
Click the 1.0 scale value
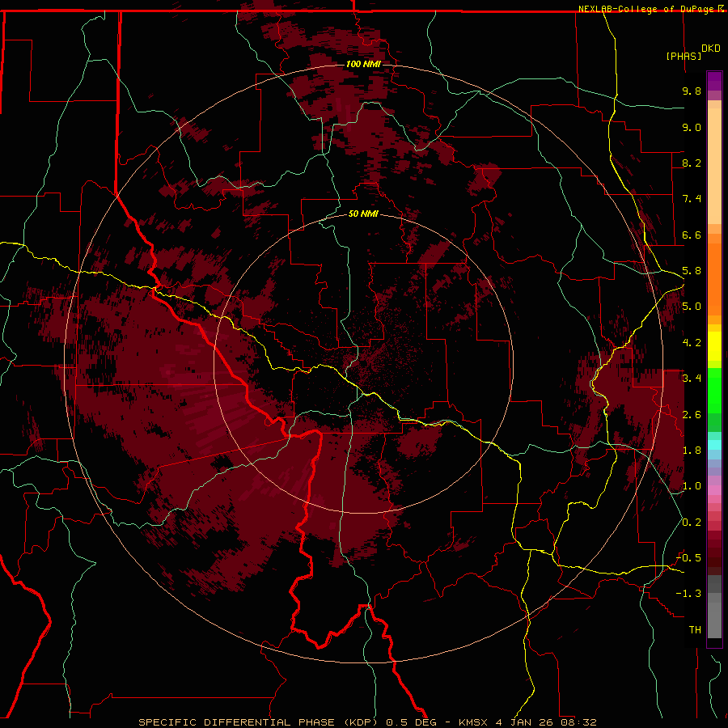[692, 486]
